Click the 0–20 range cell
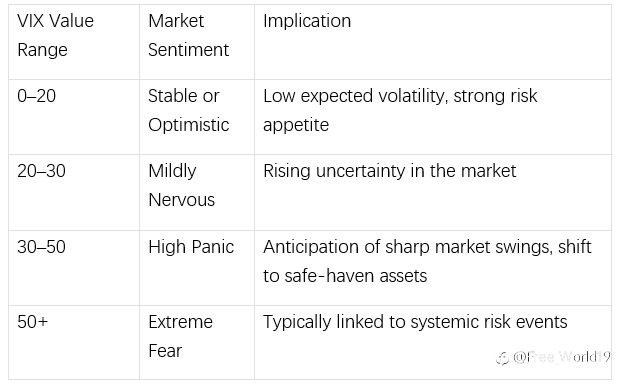This screenshot has width=618, height=385. [74, 117]
